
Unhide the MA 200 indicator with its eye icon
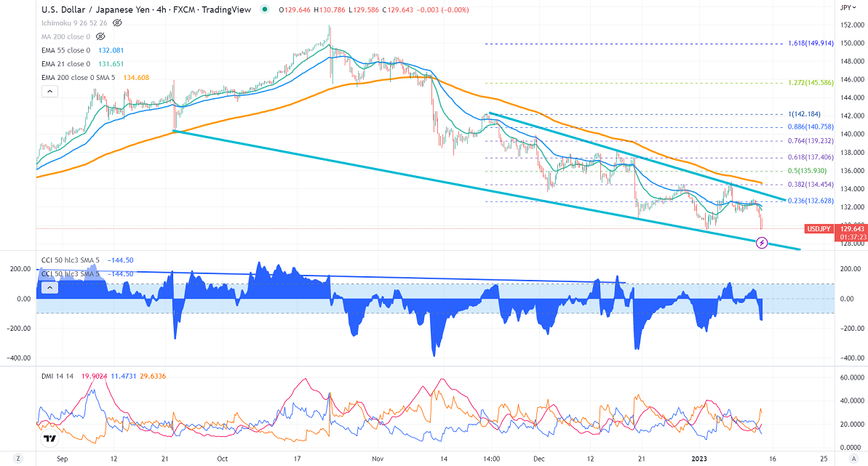pyautogui.click(x=100, y=36)
